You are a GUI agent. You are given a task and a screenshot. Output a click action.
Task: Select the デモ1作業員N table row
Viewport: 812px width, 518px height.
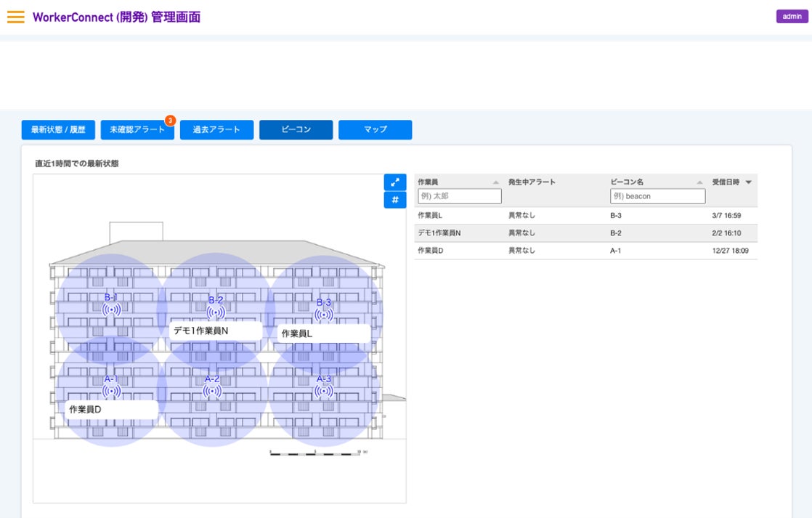pos(585,233)
